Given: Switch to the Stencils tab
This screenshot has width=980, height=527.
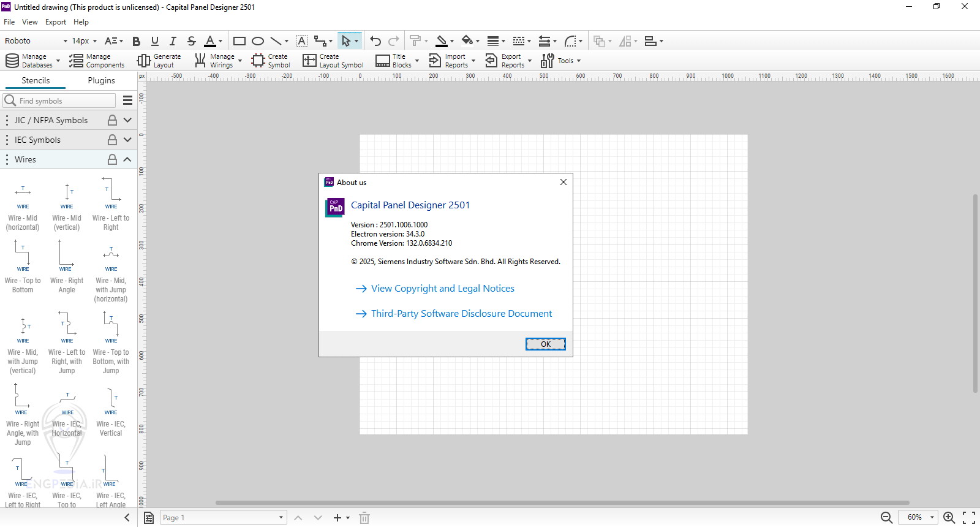Looking at the screenshot, I should pos(36,80).
